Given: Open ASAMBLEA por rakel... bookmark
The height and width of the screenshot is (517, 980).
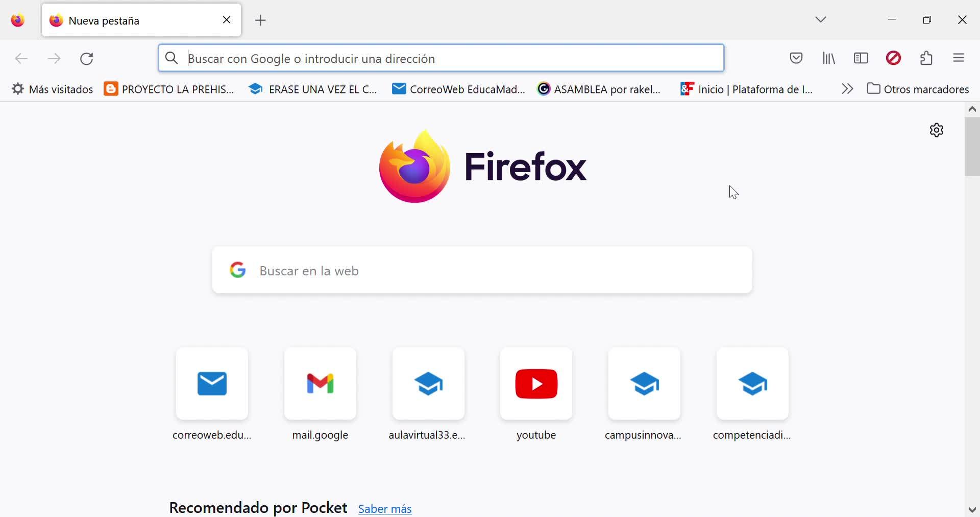Looking at the screenshot, I should 599,89.
